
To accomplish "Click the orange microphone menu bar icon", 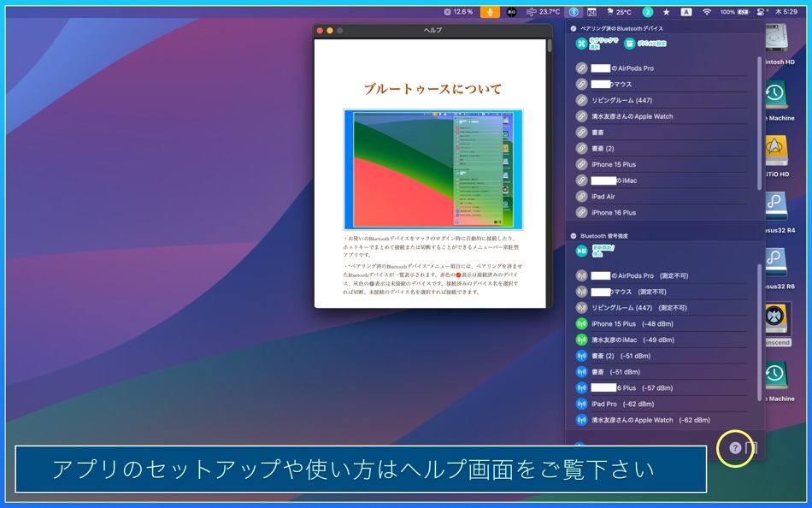I will [x=490, y=12].
